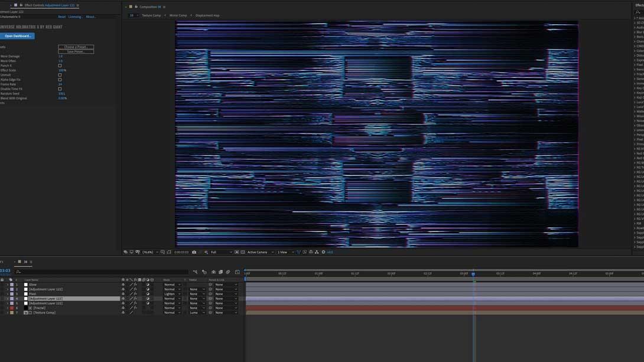Click the Reset link for Holomatrix effect

(61, 17)
